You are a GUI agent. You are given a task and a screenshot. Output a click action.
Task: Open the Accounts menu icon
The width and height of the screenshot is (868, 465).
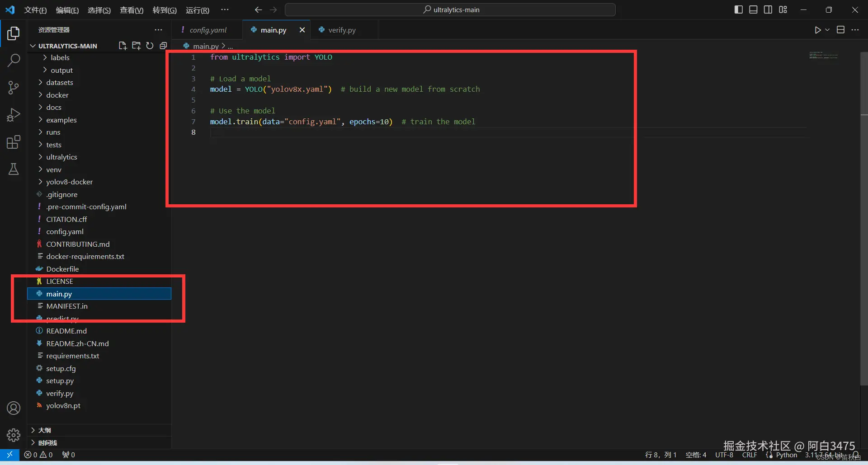[14, 408]
